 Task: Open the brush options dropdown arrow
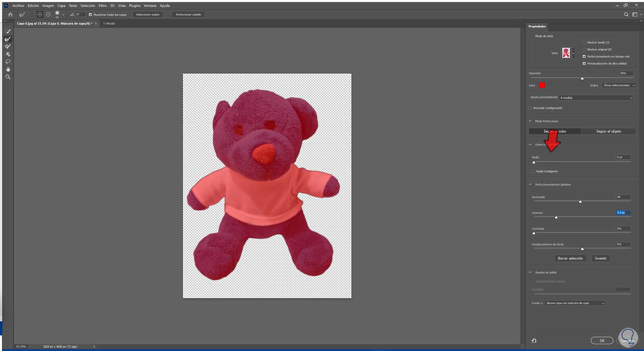point(63,15)
